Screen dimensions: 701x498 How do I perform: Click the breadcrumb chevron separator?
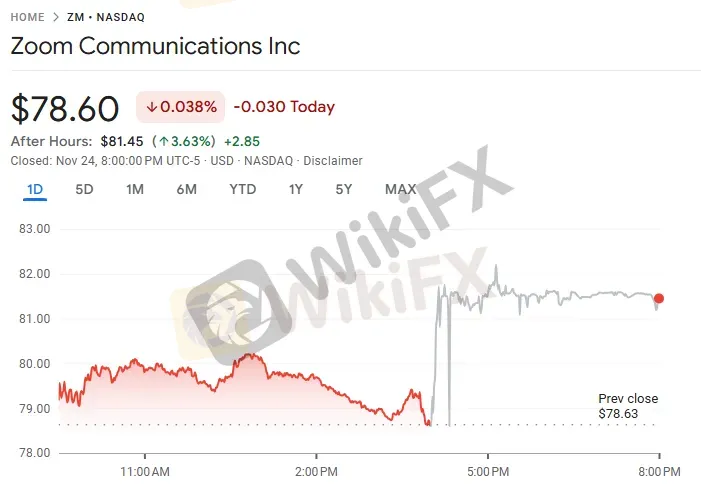coord(57,17)
